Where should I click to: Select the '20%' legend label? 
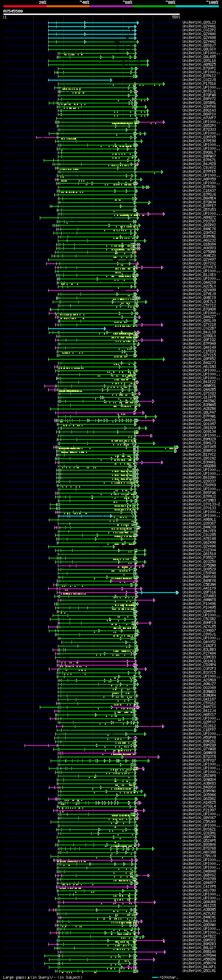[43, 3]
